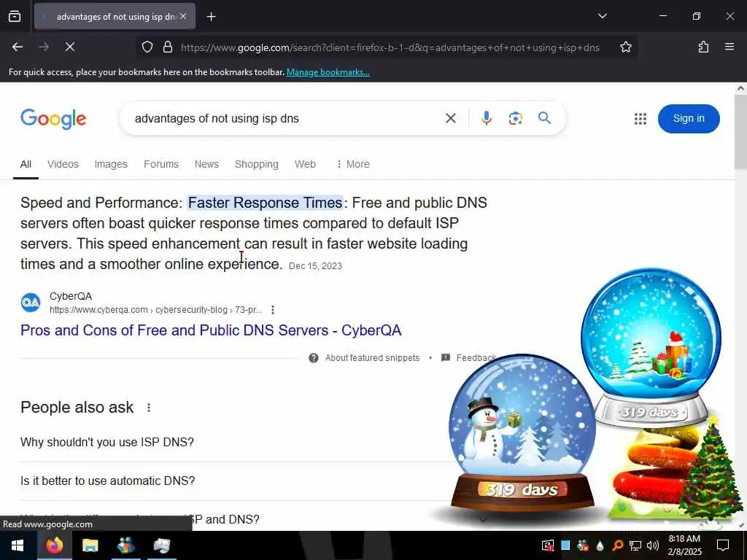Click the voice search microphone icon
The image size is (747, 560).
(x=486, y=118)
